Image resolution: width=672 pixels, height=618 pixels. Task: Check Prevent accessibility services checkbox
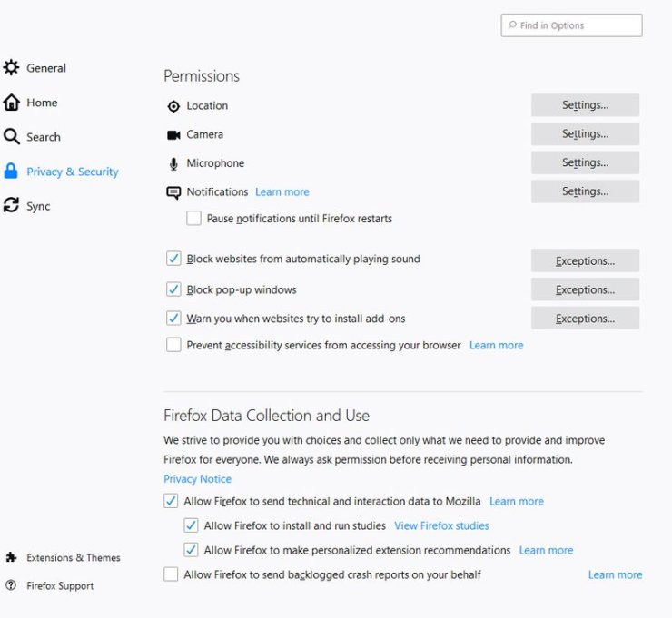click(x=173, y=345)
